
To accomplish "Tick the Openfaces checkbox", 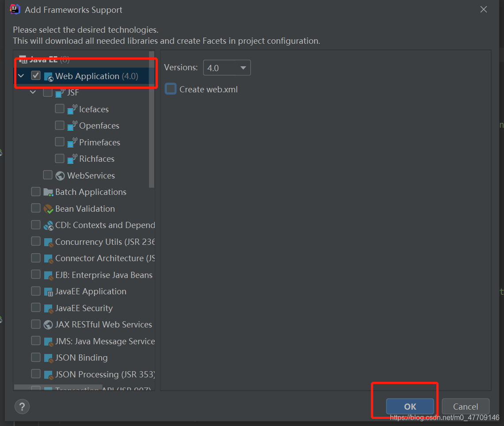I will point(60,125).
